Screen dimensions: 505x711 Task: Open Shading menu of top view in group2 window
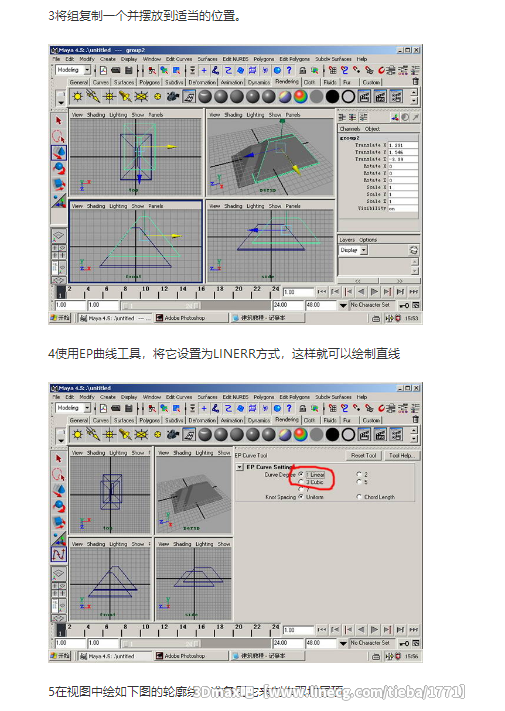(x=96, y=115)
